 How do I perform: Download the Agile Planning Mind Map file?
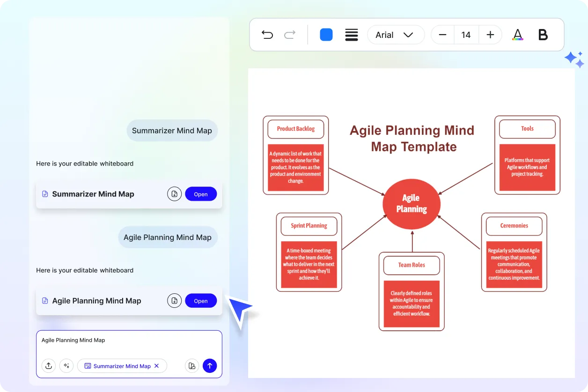[x=174, y=301]
